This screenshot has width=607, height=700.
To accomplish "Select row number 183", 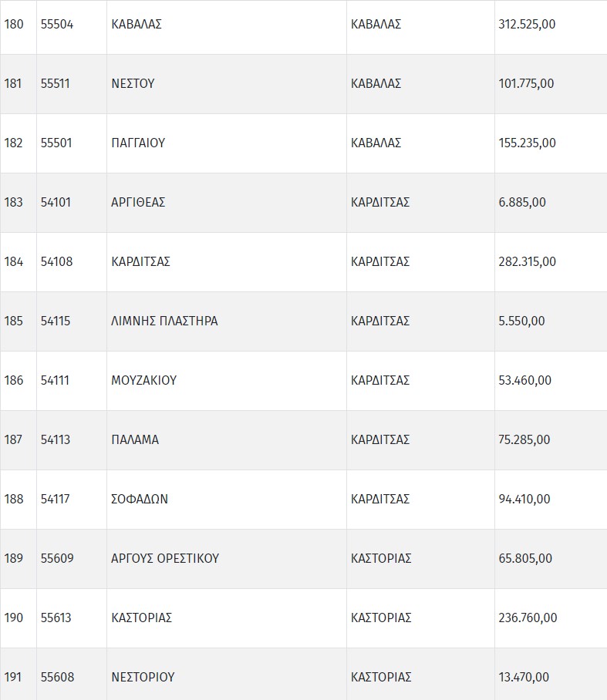I will pos(14,202).
